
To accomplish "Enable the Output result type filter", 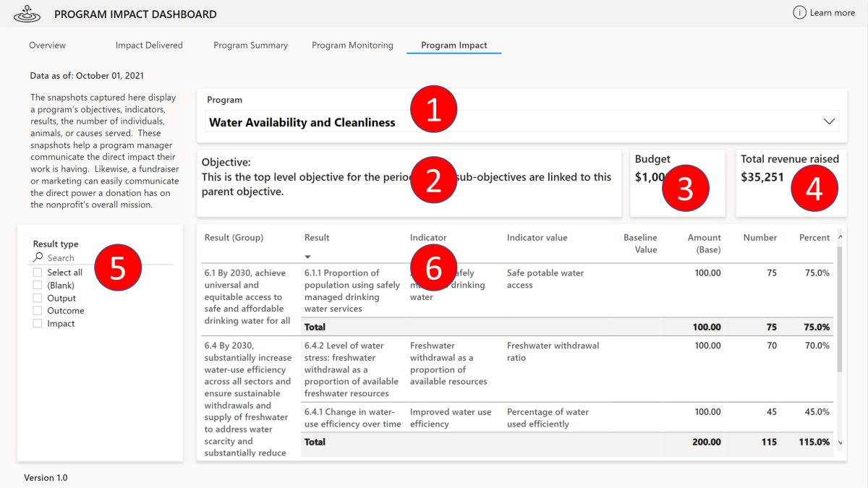I will (x=37, y=298).
